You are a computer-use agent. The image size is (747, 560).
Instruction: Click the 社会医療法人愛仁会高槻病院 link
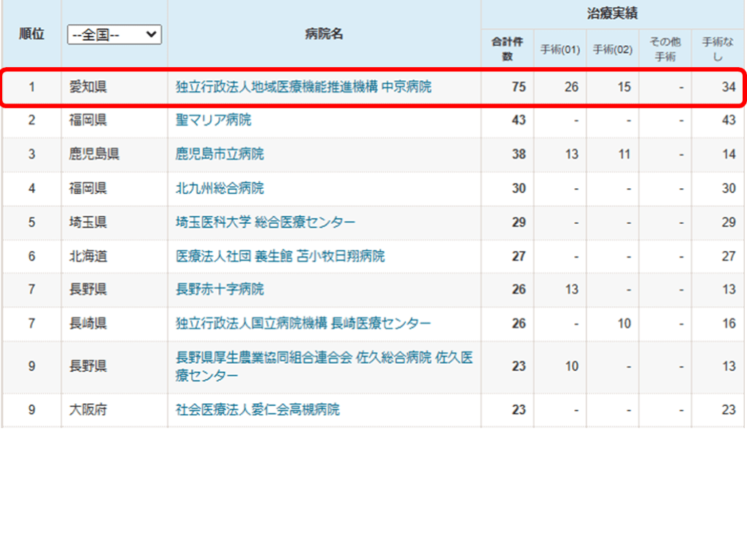[x=258, y=410]
